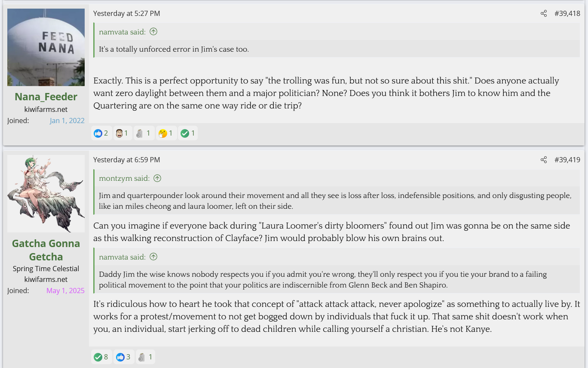Click green checkmark reaction showing 8
The height and width of the screenshot is (368, 588).
pyautogui.click(x=101, y=357)
